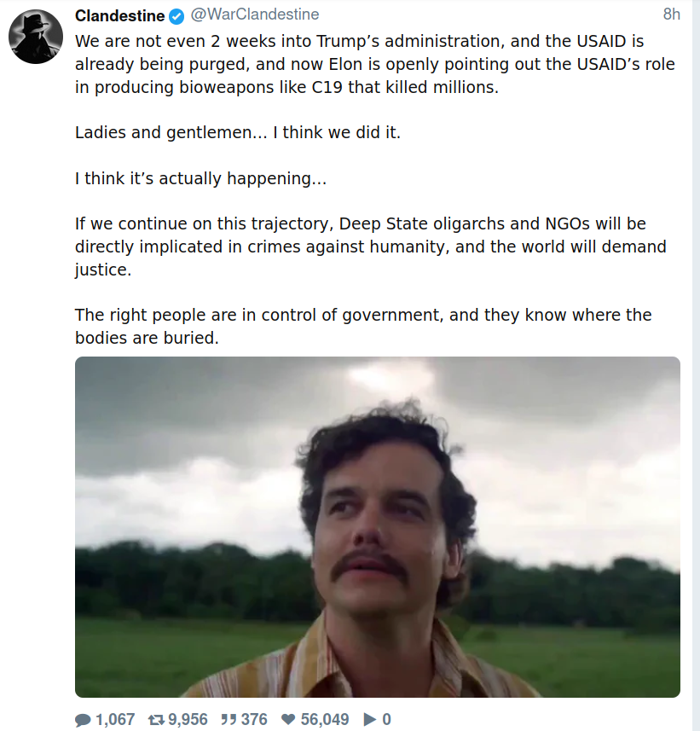
Task: Click the quote marks icon
Action: point(229,720)
